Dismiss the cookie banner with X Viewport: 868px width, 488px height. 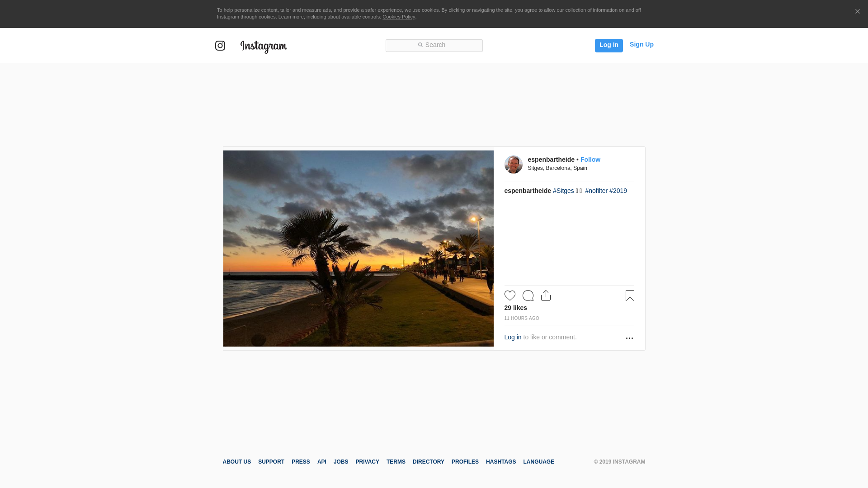(857, 11)
